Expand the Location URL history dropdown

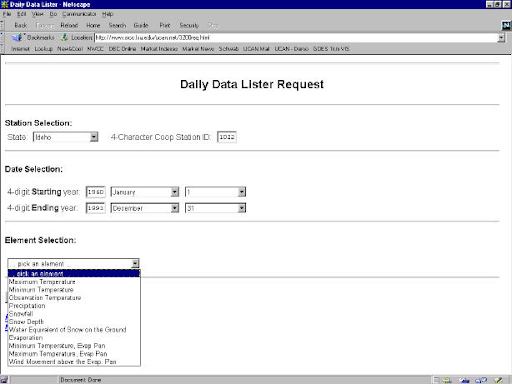pos(501,38)
